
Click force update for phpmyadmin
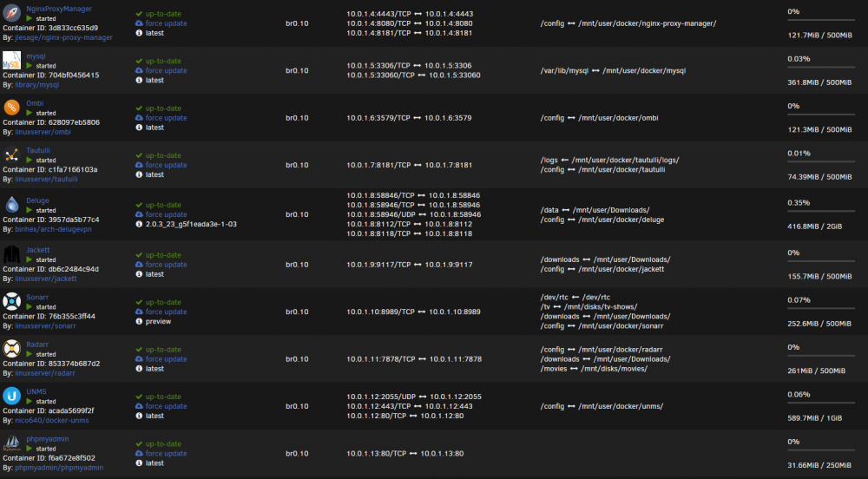tap(166, 454)
